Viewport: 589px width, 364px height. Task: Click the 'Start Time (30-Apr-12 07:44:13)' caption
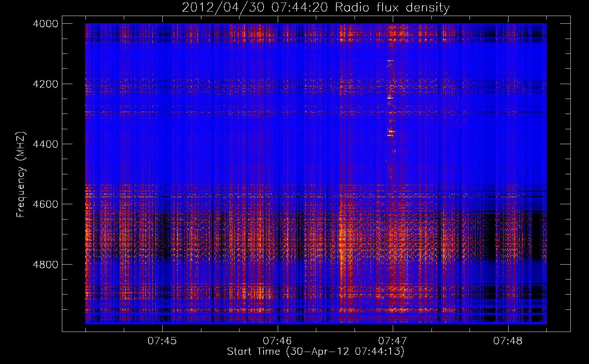click(316, 352)
